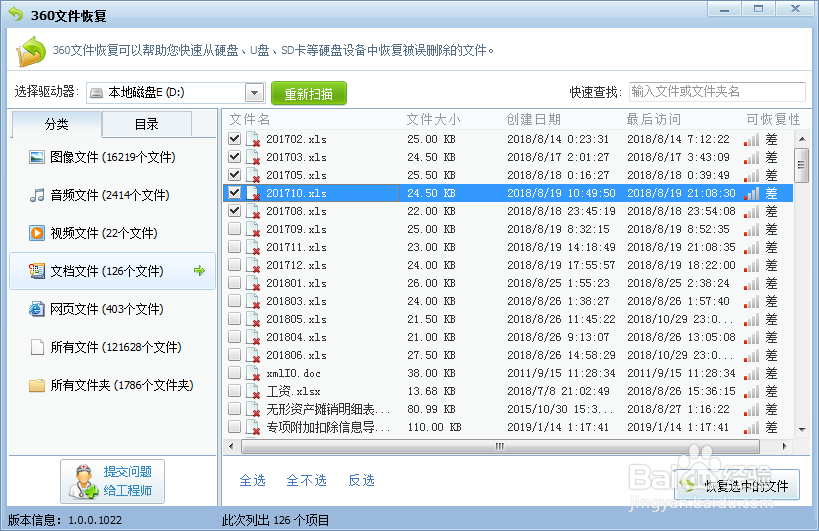Select the 无形资产摊销明细表 file row
Image resolution: width=819 pixels, height=531 pixels.
[x=508, y=409]
